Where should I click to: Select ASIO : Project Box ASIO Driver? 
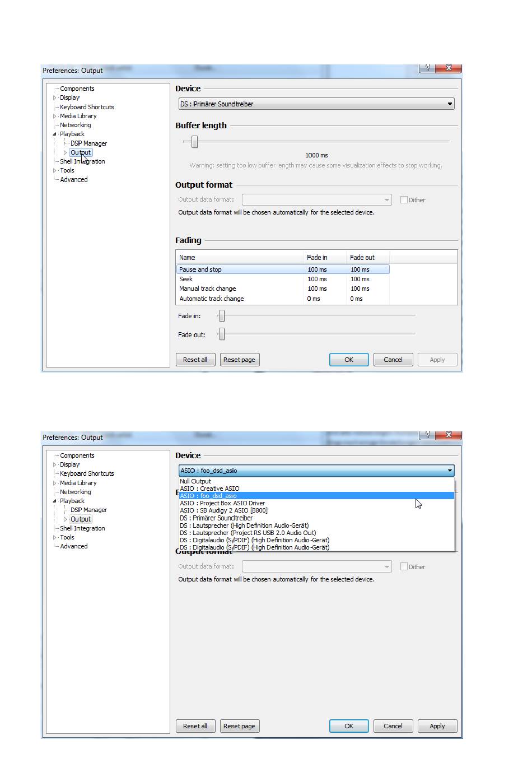click(316, 503)
